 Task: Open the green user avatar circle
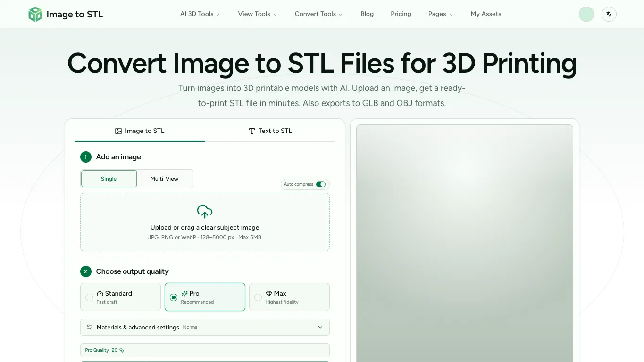(586, 14)
